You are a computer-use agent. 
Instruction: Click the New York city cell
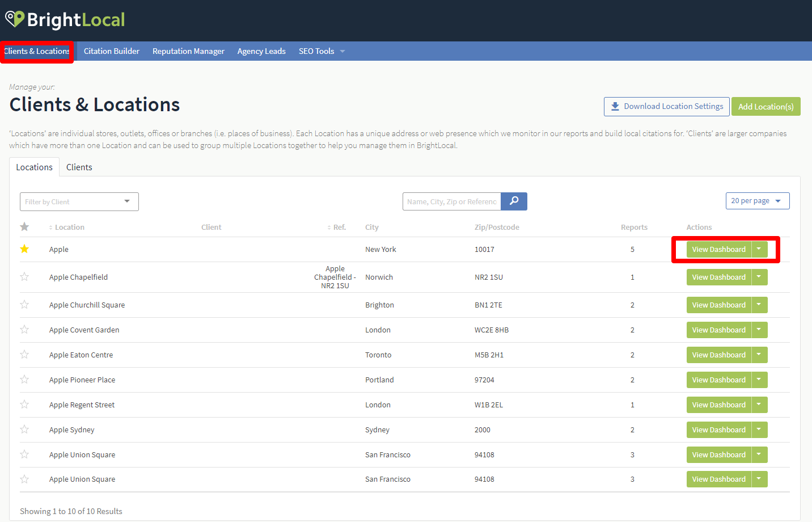[x=380, y=249]
